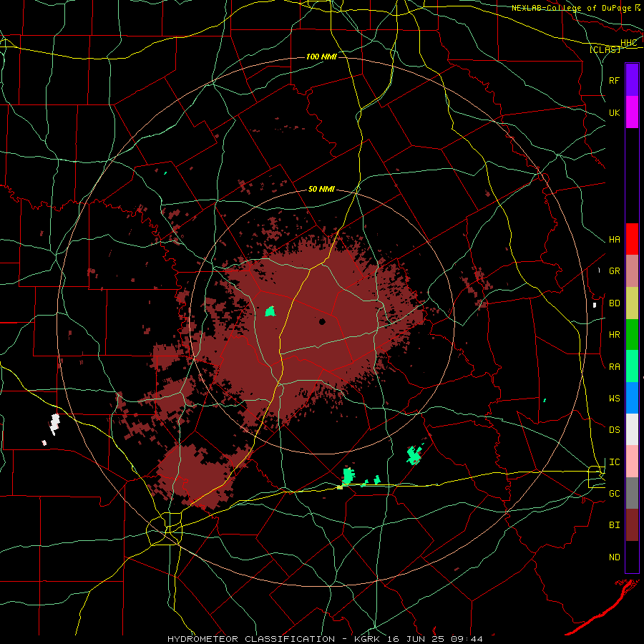Click the UK magenta legend swatch
This screenshot has height=644, width=644.
click(632, 112)
